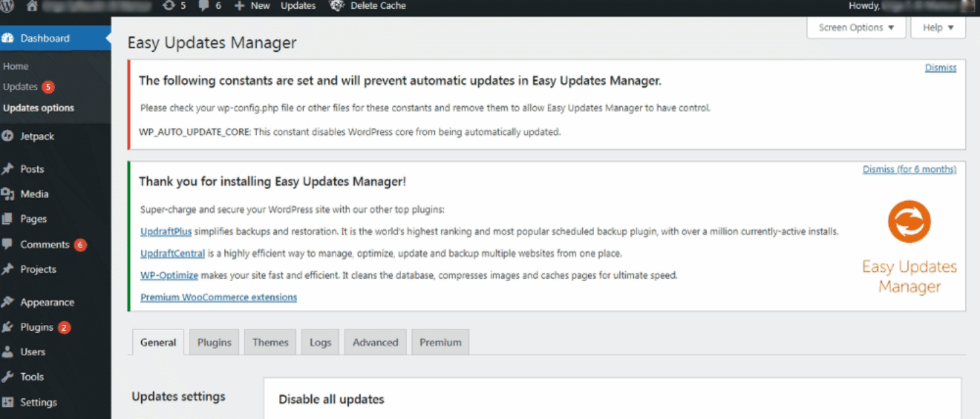Click the Jetpack icon in the sidebar
980x419 pixels.
(8, 136)
